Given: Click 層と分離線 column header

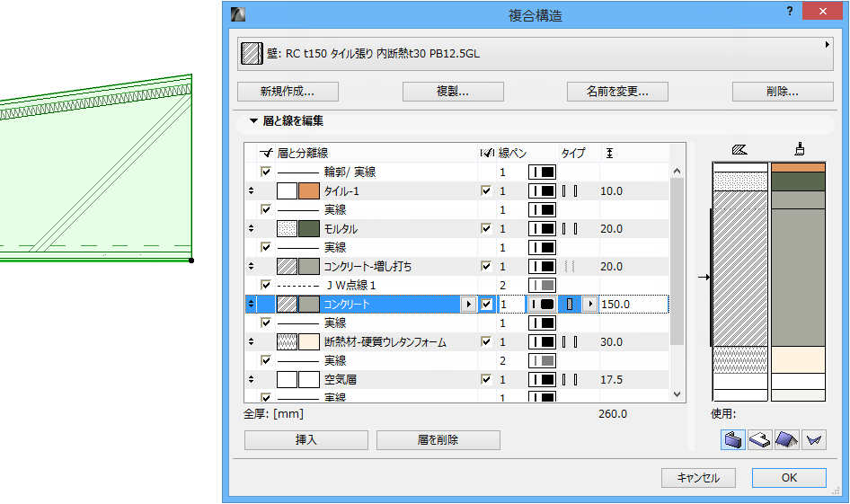Looking at the screenshot, I should point(303,154).
